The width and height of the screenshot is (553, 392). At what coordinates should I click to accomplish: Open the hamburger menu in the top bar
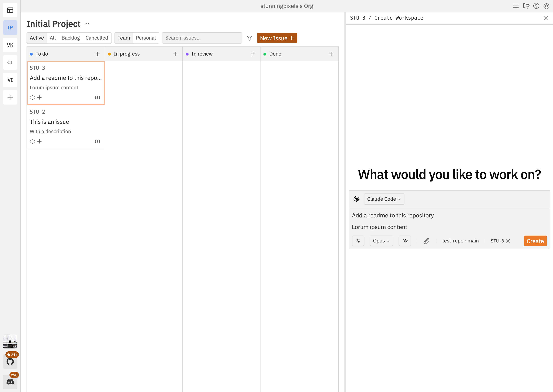coord(516,6)
